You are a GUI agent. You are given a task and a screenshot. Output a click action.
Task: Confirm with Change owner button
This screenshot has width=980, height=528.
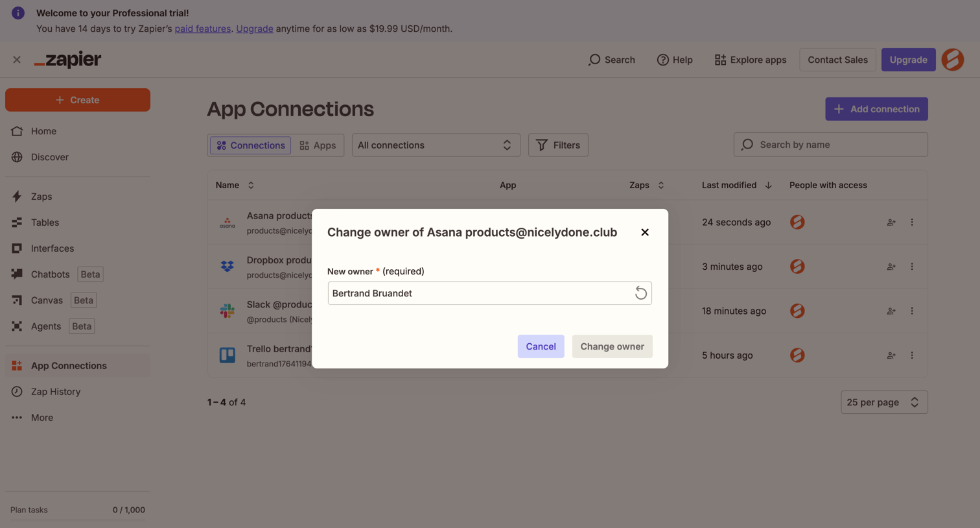(x=612, y=346)
